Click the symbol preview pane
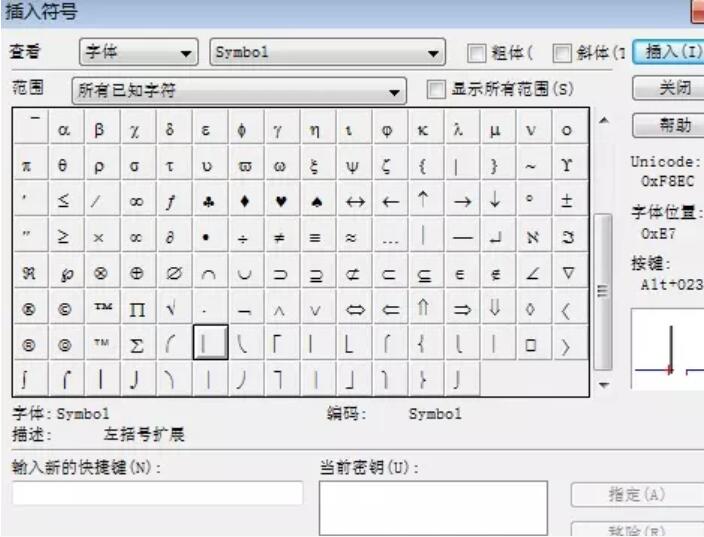This screenshot has width=704, height=537. click(x=668, y=348)
